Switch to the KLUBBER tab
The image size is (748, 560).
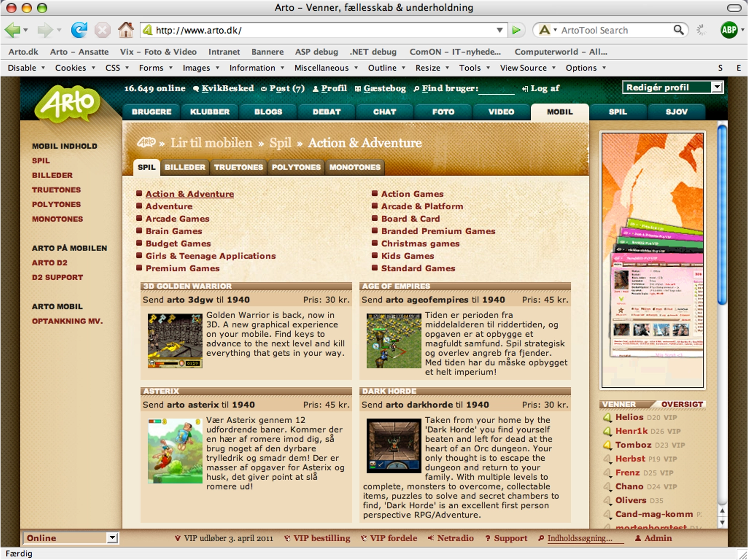pyautogui.click(x=210, y=112)
